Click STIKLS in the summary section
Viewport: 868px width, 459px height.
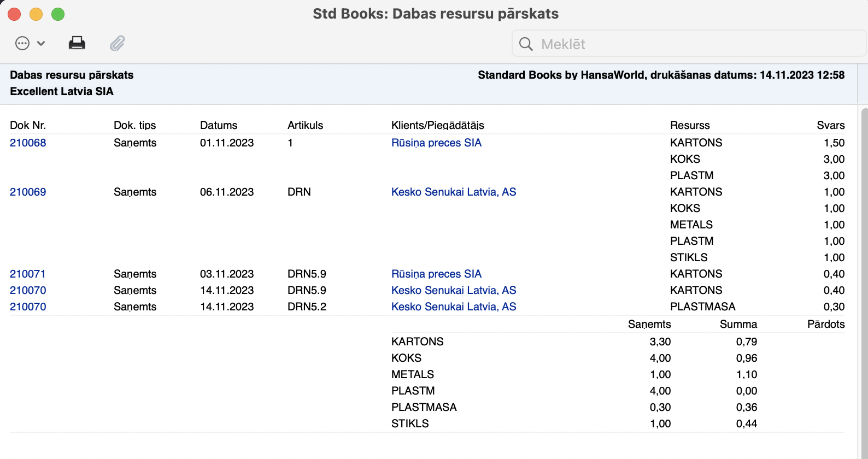(410, 423)
